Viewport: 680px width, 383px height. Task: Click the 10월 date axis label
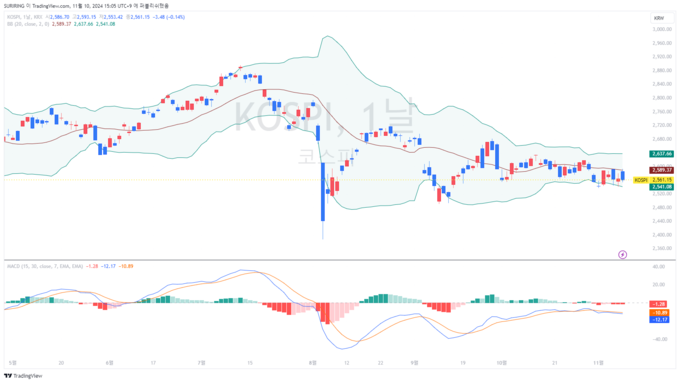coord(501,363)
